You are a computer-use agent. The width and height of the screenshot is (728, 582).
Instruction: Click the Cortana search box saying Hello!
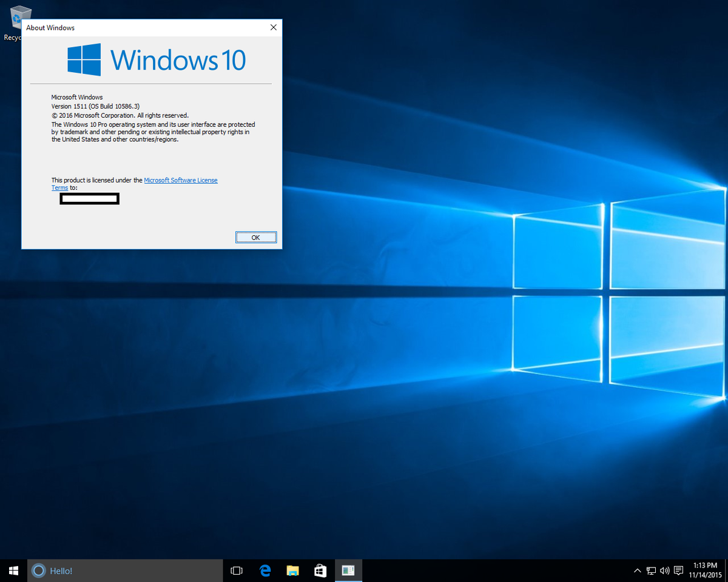pos(125,570)
